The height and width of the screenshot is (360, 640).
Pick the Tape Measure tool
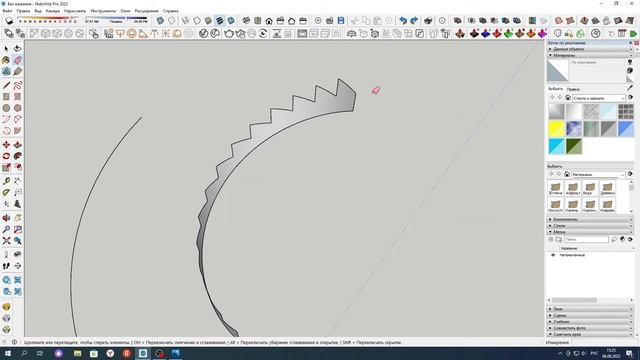click(x=6, y=181)
